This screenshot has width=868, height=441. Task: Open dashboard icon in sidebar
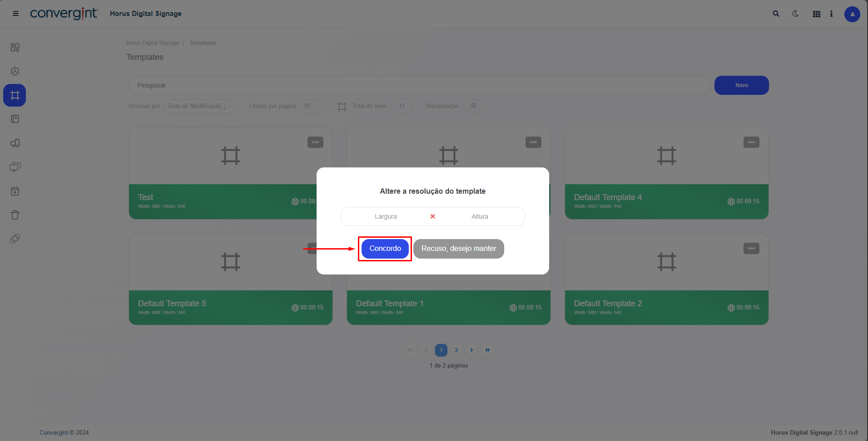pyautogui.click(x=15, y=47)
